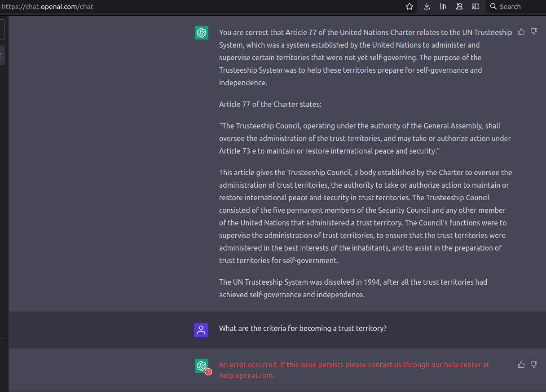Select the highlighted chat entry in left sidebar
Screen dimensions: 546x392
tap(2, 55)
